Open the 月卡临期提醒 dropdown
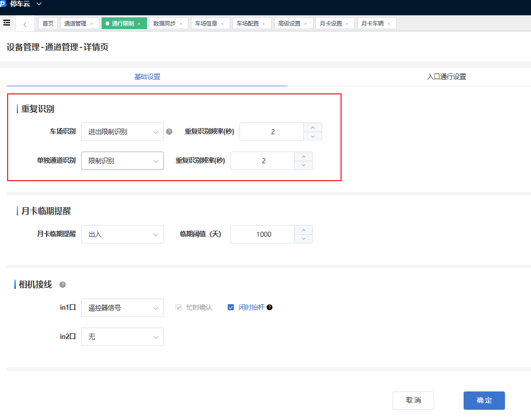This screenshot has width=531, height=420. pyautogui.click(x=123, y=234)
